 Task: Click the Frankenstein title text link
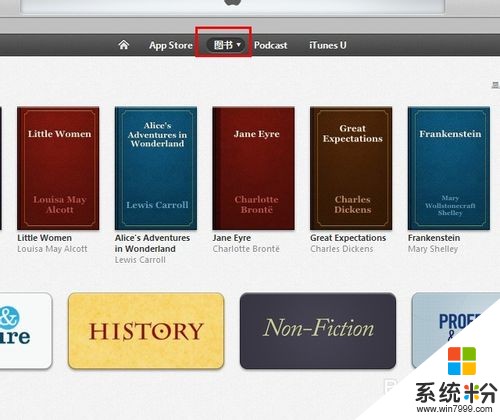pos(434,238)
